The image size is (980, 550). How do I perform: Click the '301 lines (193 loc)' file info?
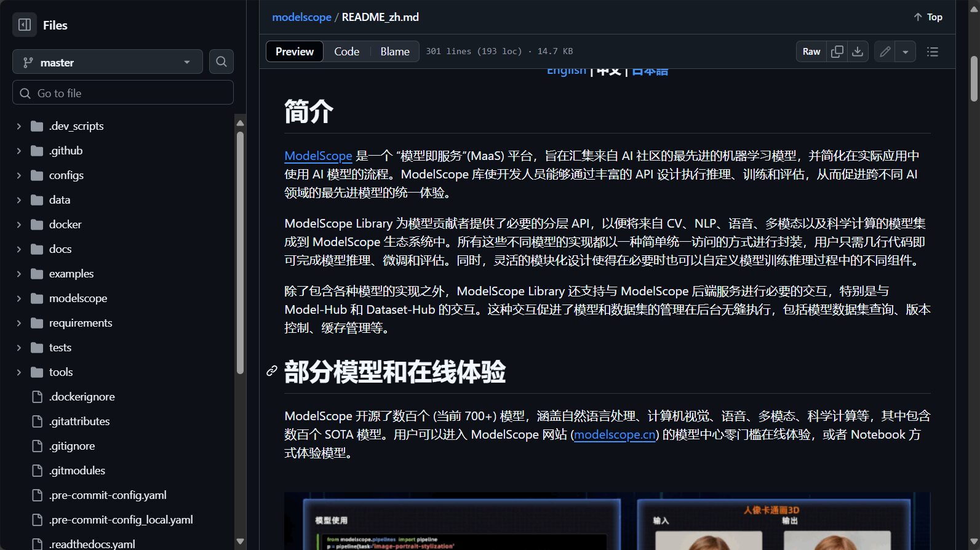click(474, 51)
